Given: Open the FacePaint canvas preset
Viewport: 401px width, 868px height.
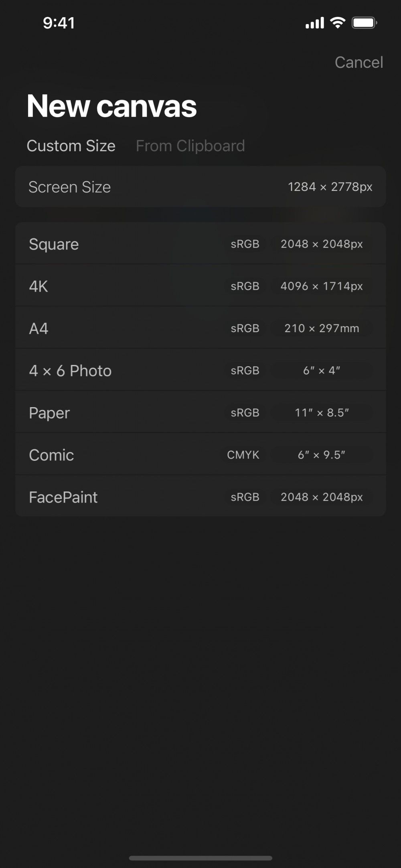Looking at the screenshot, I should [x=120, y=497].
